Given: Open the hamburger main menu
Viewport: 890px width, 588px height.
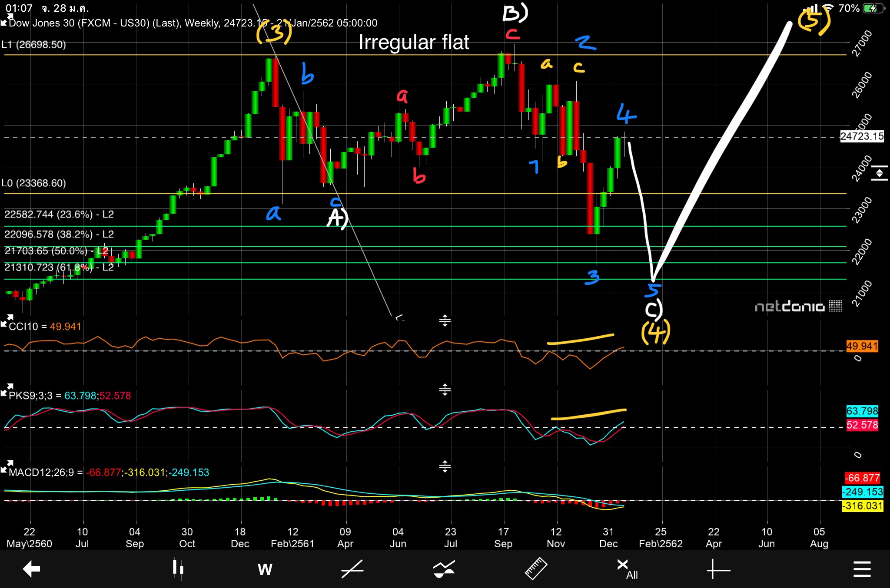Looking at the screenshot, I should [862, 569].
